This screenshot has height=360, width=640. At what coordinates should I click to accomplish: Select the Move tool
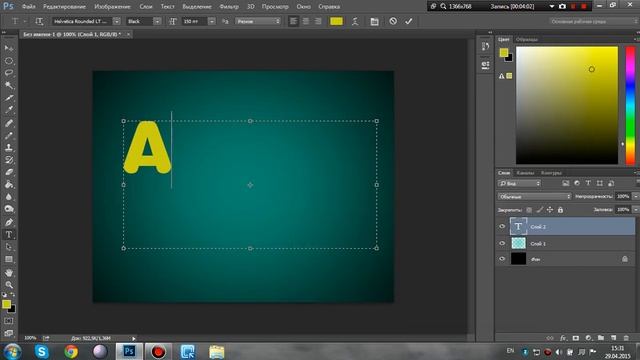(x=9, y=48)
